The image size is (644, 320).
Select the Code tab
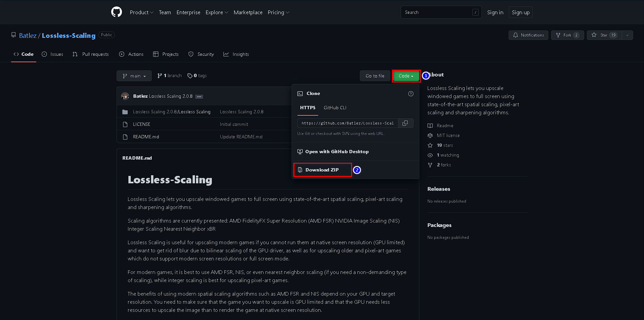tap(24, 54)
